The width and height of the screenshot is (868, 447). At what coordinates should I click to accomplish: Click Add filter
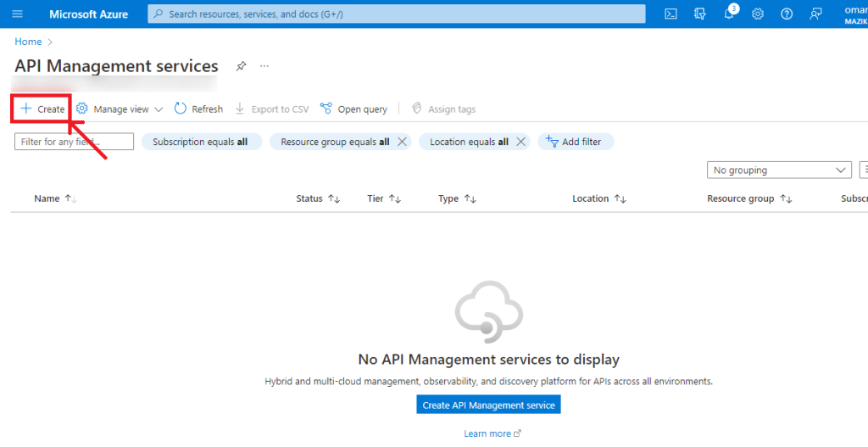coord(576,142)
